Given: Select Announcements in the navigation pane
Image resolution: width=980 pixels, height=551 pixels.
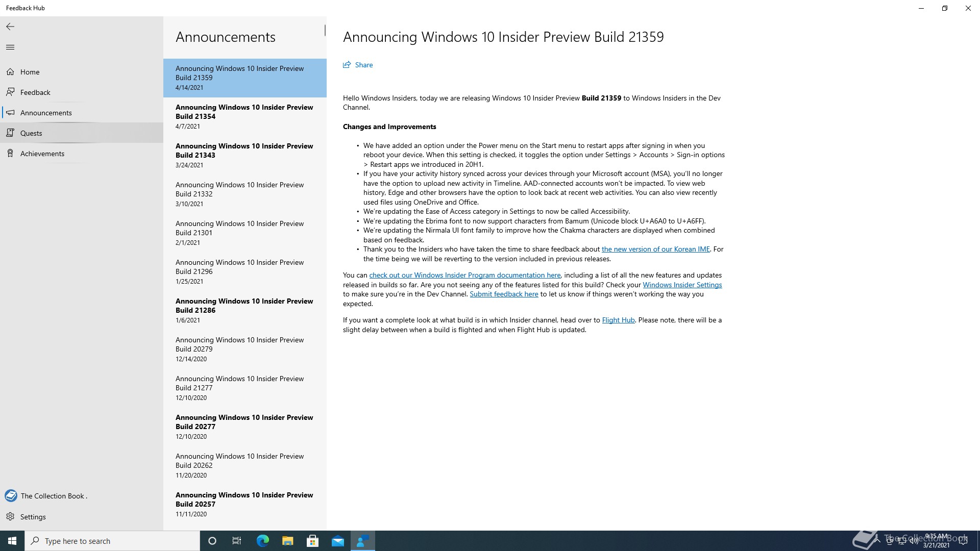Looking at the screenshot, I should (82, 113).
